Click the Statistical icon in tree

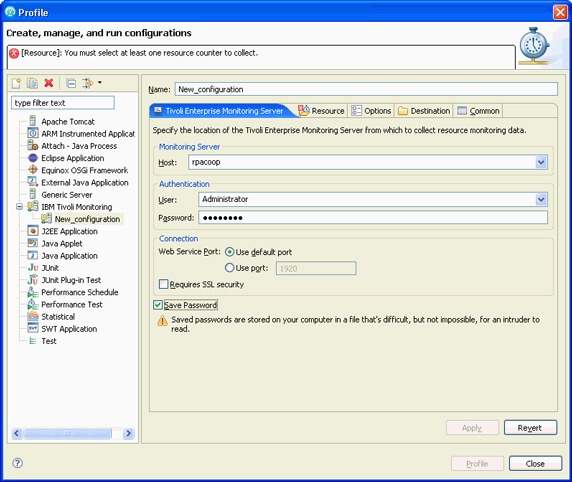[x=33, y=316]
